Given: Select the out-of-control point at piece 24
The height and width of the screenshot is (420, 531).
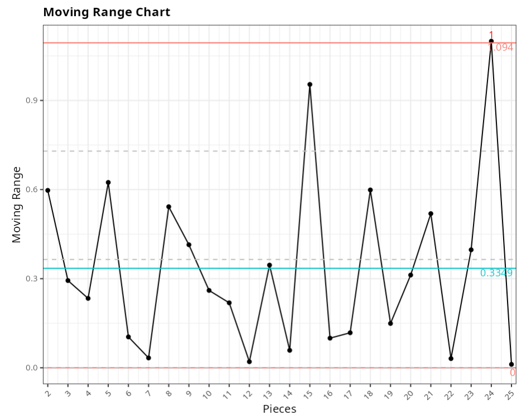Looking at the screenshot, I should (491, 41).
